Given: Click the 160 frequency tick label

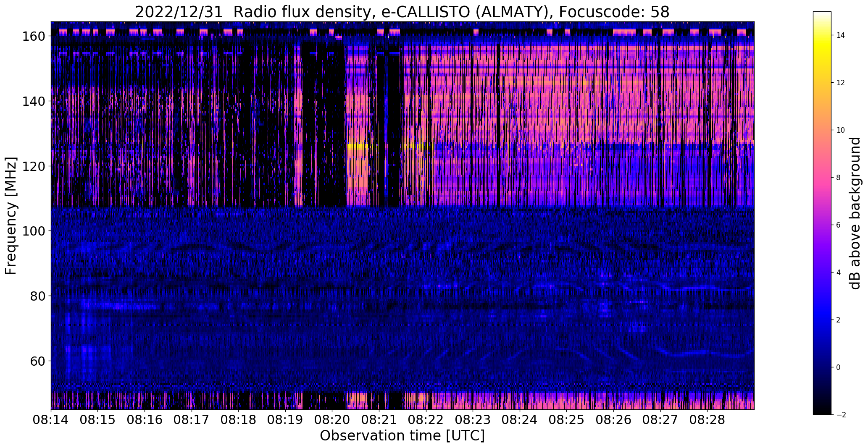Looking at the screenshot, I should (34, 37).
